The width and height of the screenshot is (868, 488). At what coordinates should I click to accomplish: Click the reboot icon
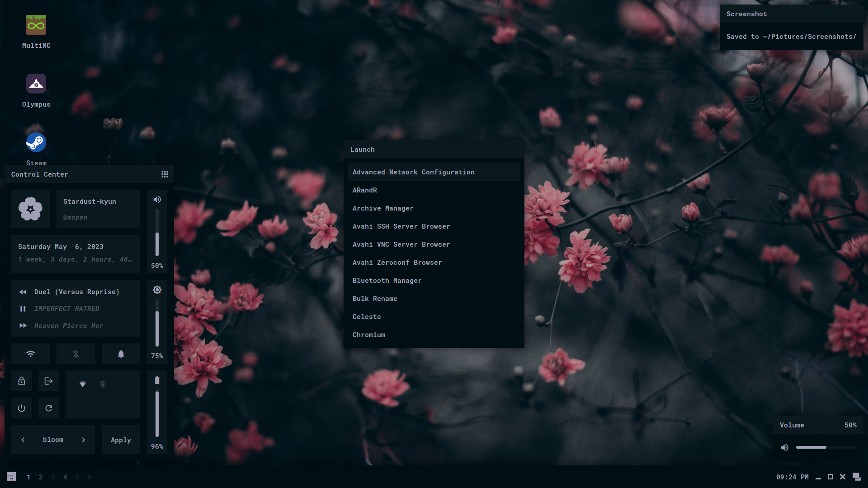(x=48, y=408)
